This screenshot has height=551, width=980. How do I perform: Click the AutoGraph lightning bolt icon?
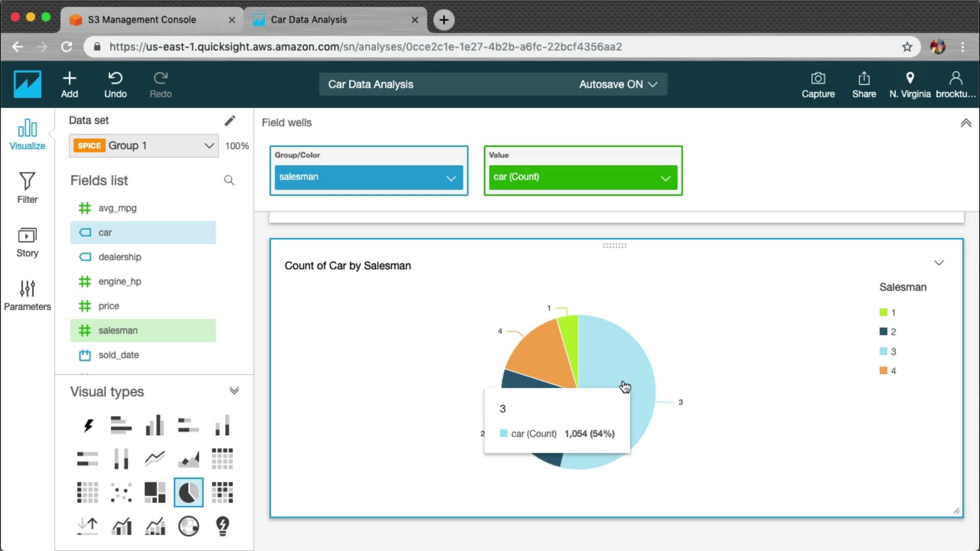click(88, 425)
